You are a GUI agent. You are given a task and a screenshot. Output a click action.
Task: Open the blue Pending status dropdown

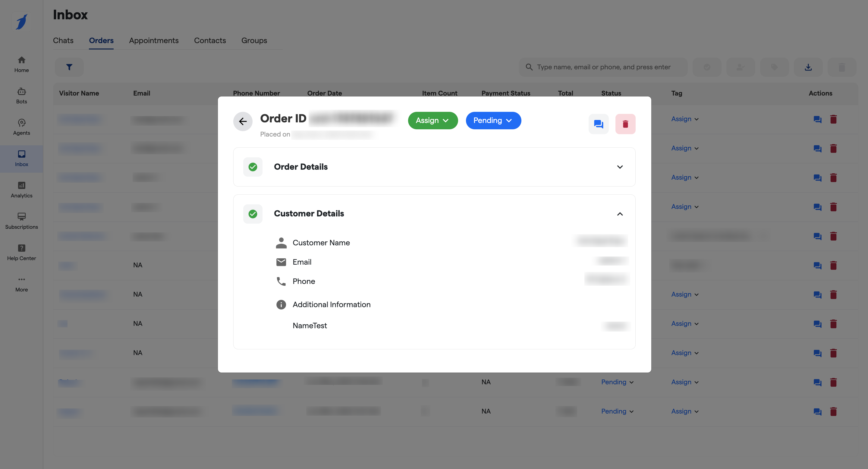(x=493, y=120)
